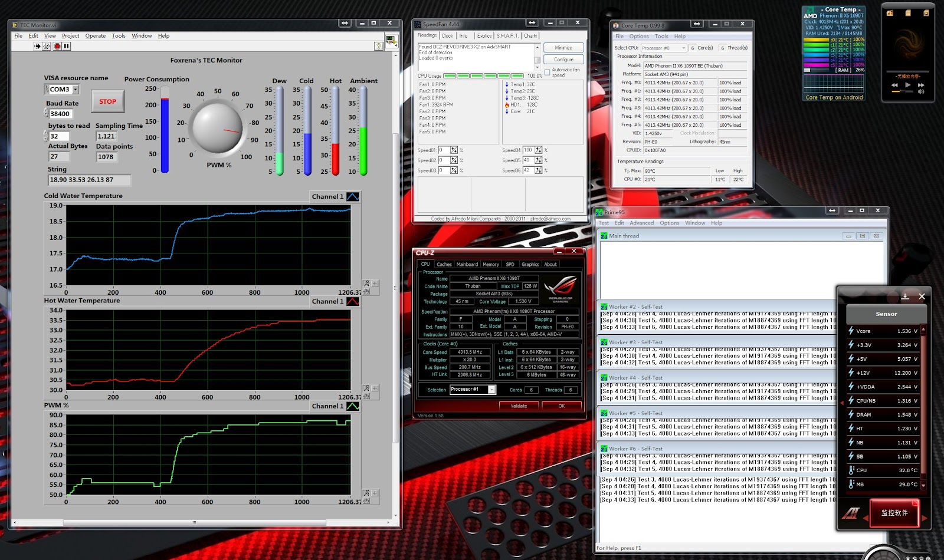Click the Speed04 spinner arrows in SpeedFan
Screen dimensions: 944x560
click(x=538, y=150)
